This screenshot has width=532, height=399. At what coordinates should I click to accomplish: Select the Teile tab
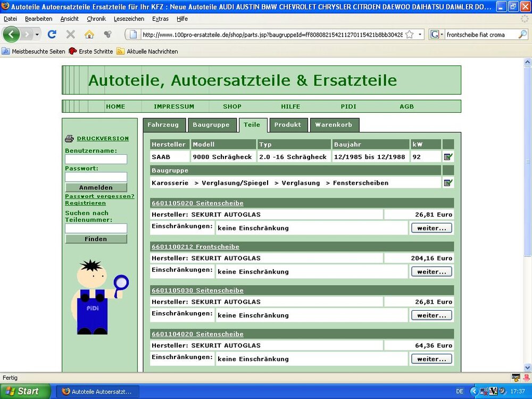tap(253, 125)
